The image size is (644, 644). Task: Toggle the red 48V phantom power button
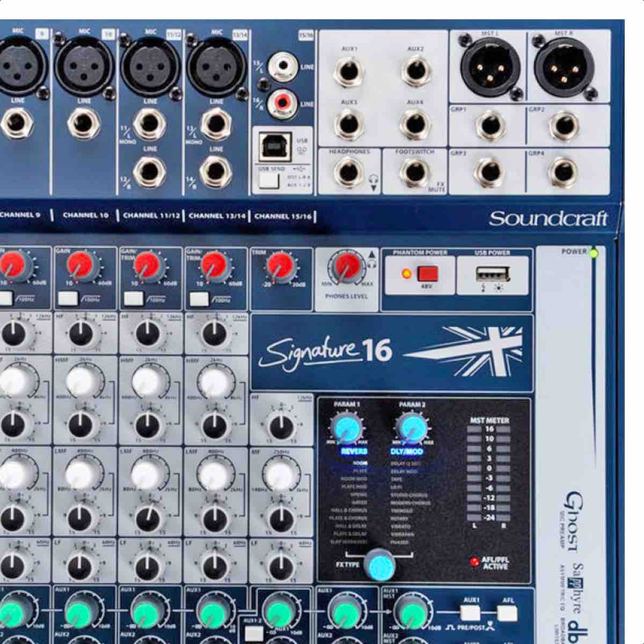click(428, 274)
